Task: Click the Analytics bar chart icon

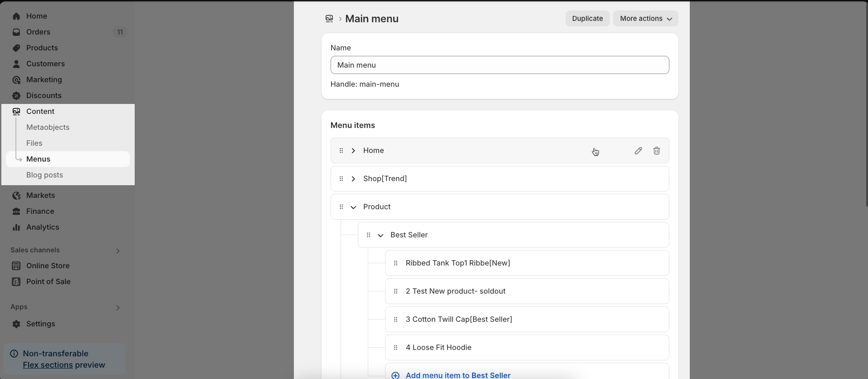Action: pyautogui.click(x=16, y=227)
